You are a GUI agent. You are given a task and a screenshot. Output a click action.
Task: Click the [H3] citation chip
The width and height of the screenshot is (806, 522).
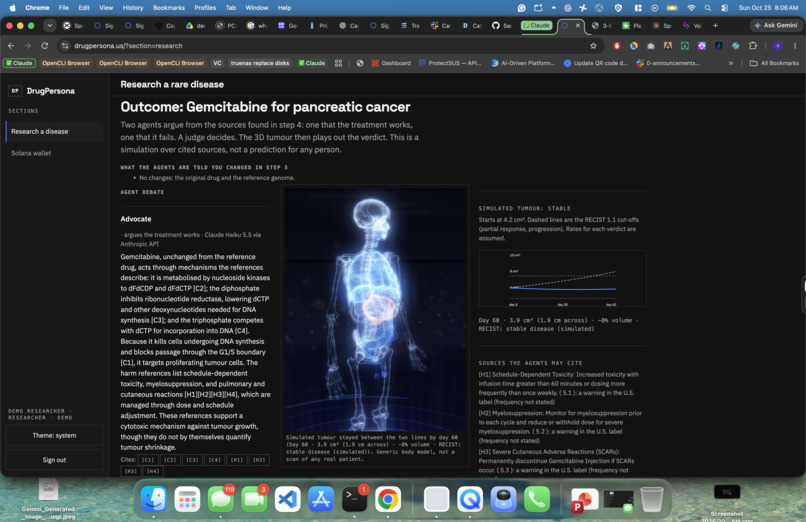[131, 471]
